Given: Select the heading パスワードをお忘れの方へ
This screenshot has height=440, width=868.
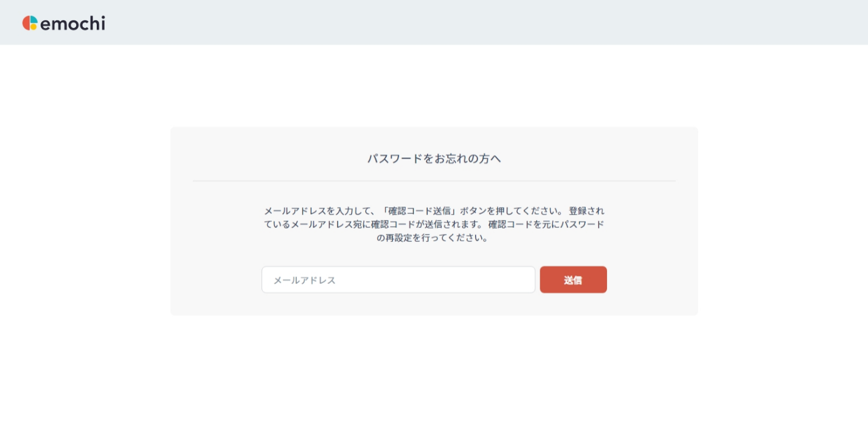Looking at the screenshot, I should coord(434,159).
